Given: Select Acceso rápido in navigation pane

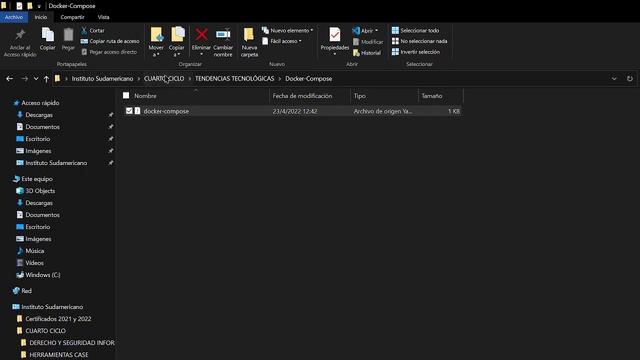Looking at the screenshot, I should click(x=40, y=103).
